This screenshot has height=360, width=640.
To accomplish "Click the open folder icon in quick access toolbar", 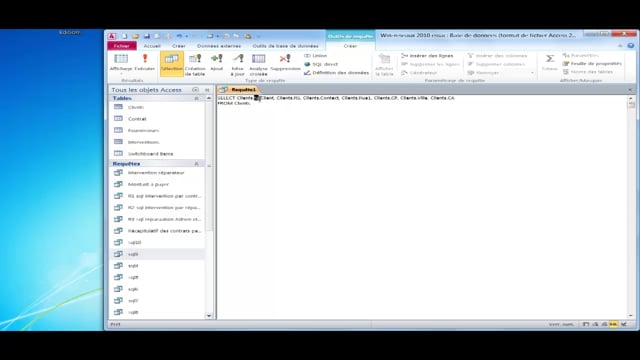I will (136, 36).
